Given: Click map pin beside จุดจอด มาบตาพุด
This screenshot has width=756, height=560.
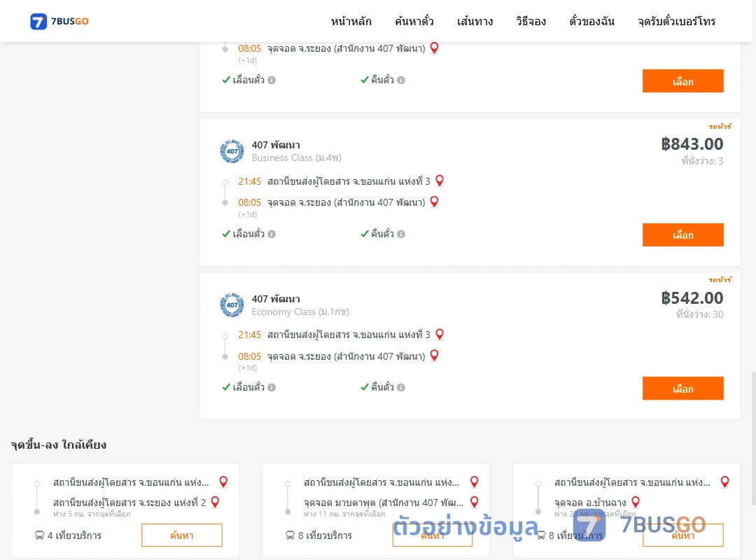Looking at the screenshot, I should 475,502.
